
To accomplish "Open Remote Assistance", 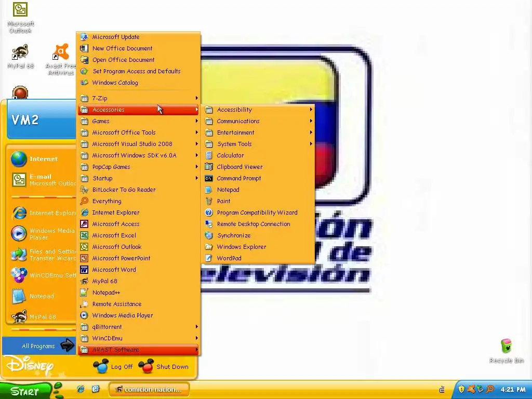I will coord(138,304).
